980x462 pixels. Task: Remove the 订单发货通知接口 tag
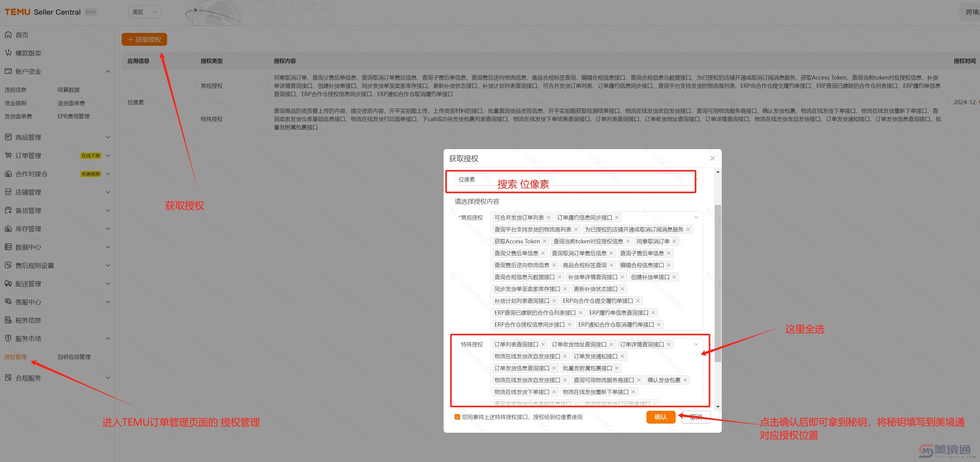622,356
